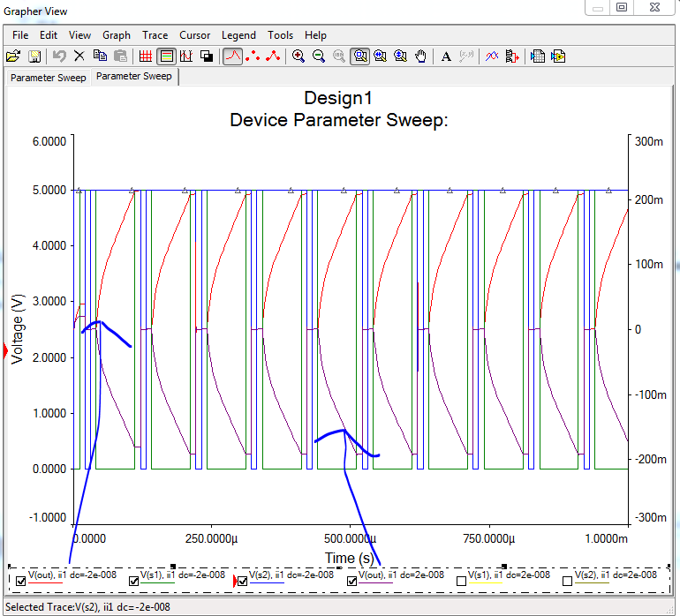This screenshot has width=680, height=616.
Task: Click the Copy toolbar icon
Action: (100, 56)
